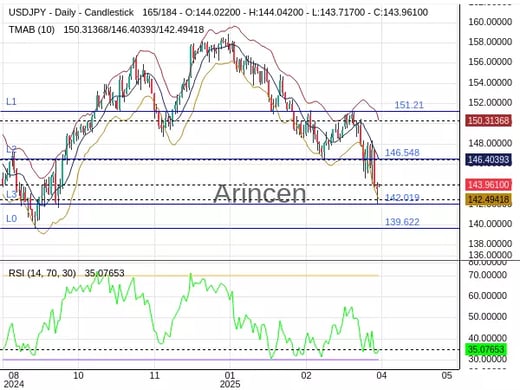The width and height of the screenshot is (520, 390).
Task: Click the 70.00000 RSI axis label
Action: pos(488,275)
